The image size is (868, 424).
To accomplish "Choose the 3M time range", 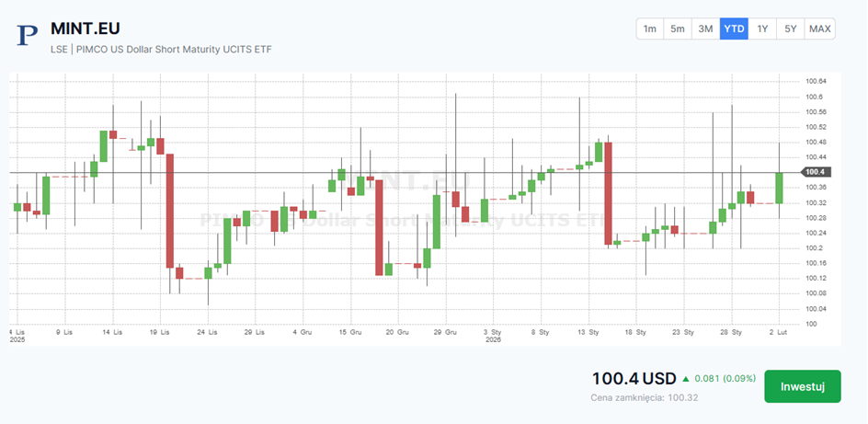I will [705, 29].
